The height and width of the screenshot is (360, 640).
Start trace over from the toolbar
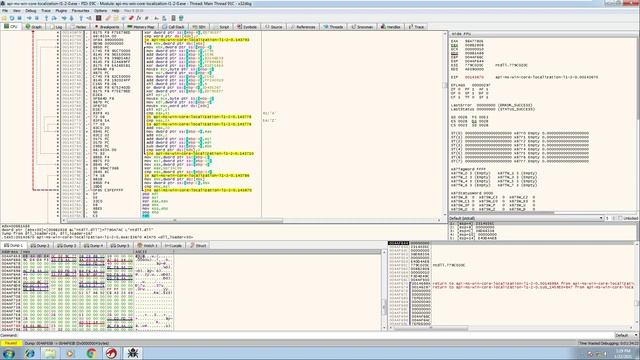pyautogui.click(x=71, y=18)
